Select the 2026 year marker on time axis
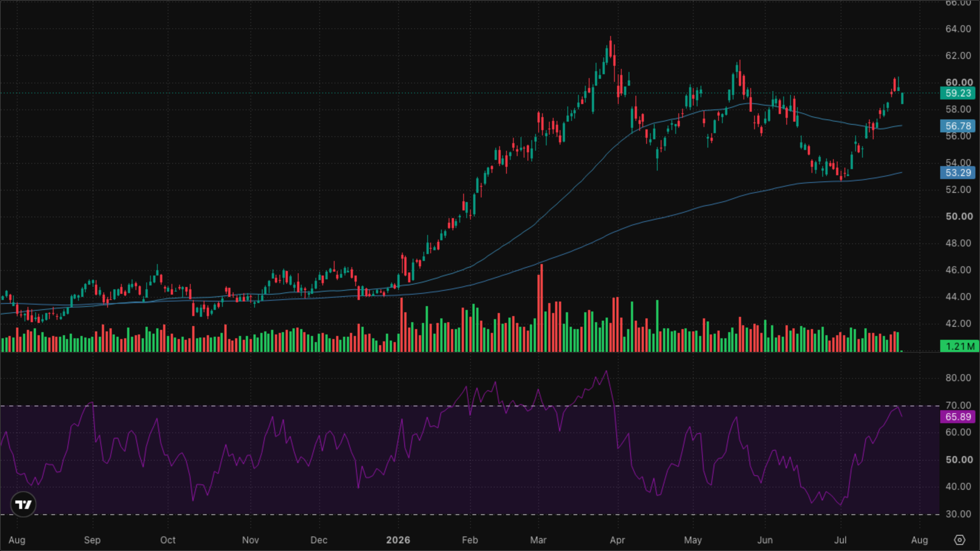This screenshot has height=551, width=980. coord(398,540)
